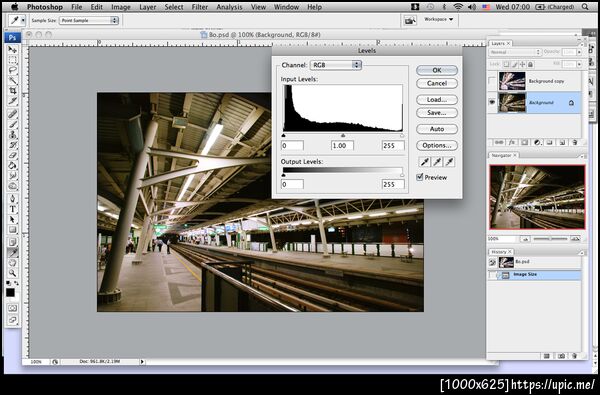
Task: Open the Opacity slider arrow
Action: tap(579, 52)
